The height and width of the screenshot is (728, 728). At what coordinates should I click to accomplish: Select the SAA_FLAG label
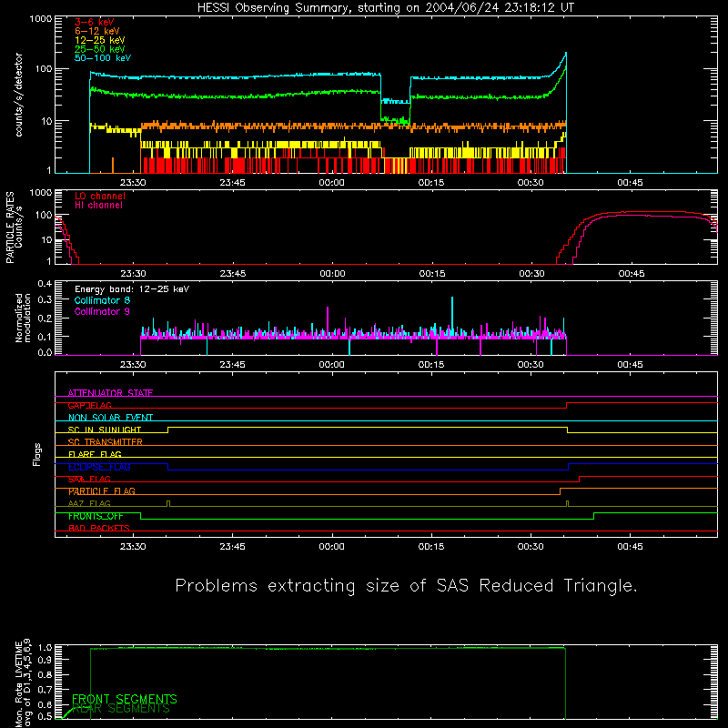point(89,480)
